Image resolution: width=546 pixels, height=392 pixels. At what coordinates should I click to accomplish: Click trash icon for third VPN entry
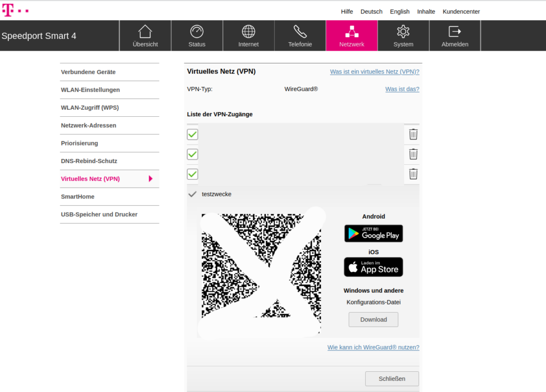point(413,174)
